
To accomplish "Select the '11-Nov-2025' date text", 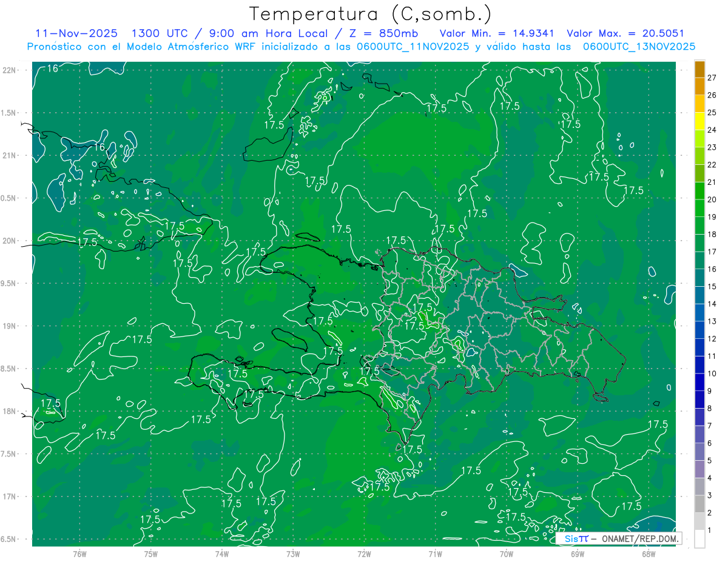I will tap(76, 33).
